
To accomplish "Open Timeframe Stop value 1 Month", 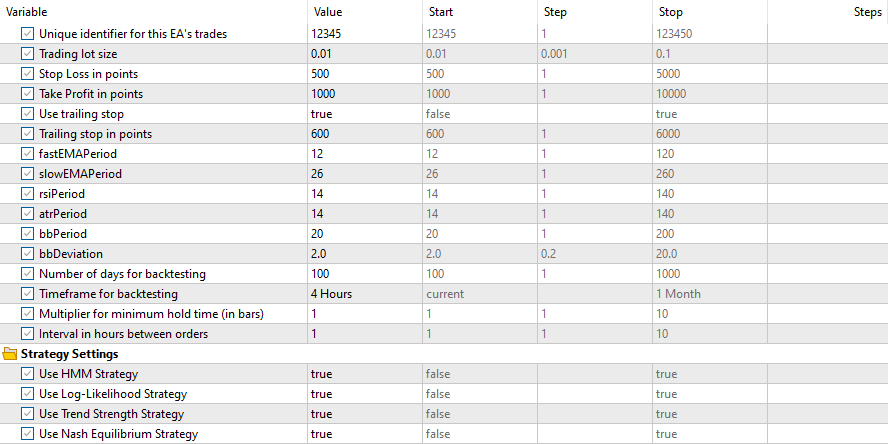I will coord(710,294).
